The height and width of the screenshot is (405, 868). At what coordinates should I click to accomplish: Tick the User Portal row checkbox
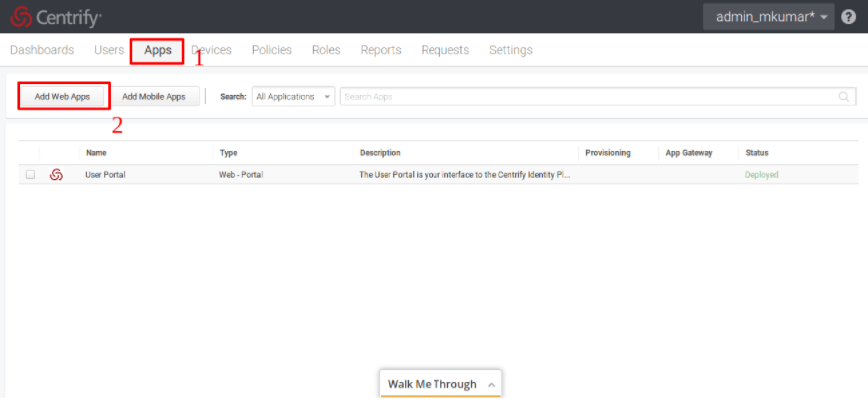click(30, 175)
